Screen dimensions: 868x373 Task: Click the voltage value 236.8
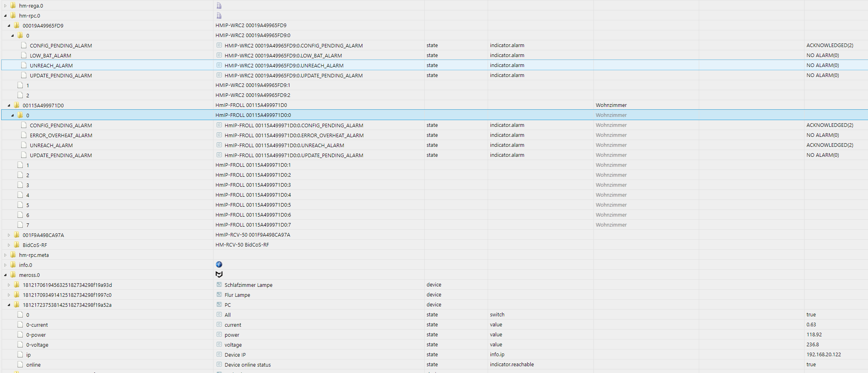point(813,344)
